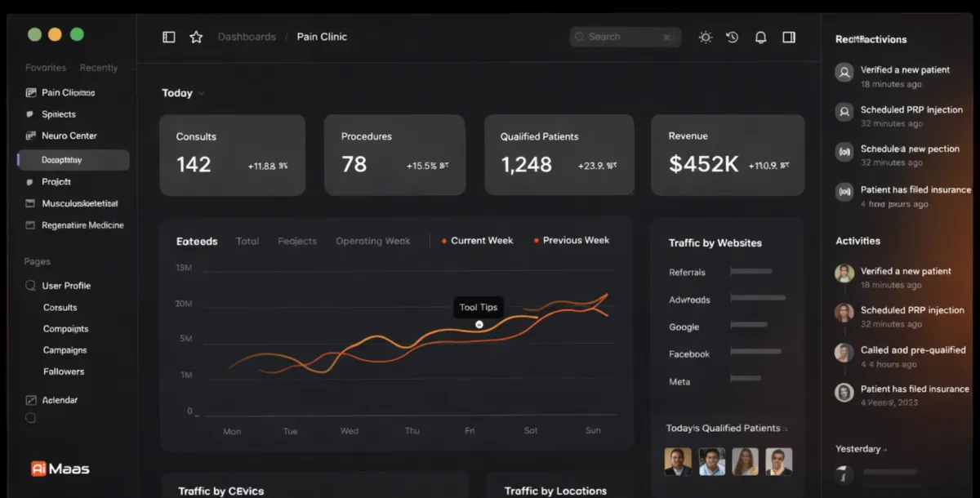Image resolution: width=980 pixels, height=498 pixels.
Task: Expand the Yesterday section chevron
Action: pyautogui.click(x=884, y=450)
